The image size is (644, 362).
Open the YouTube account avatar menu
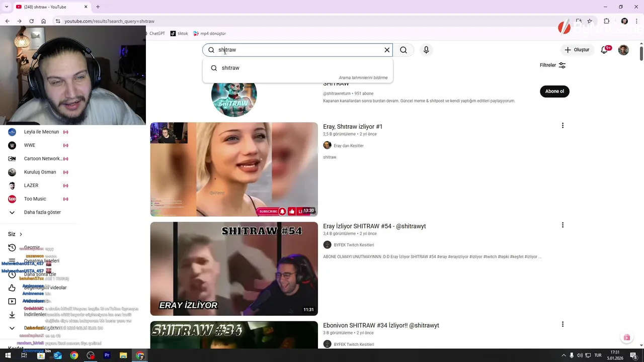click(623, 50)
